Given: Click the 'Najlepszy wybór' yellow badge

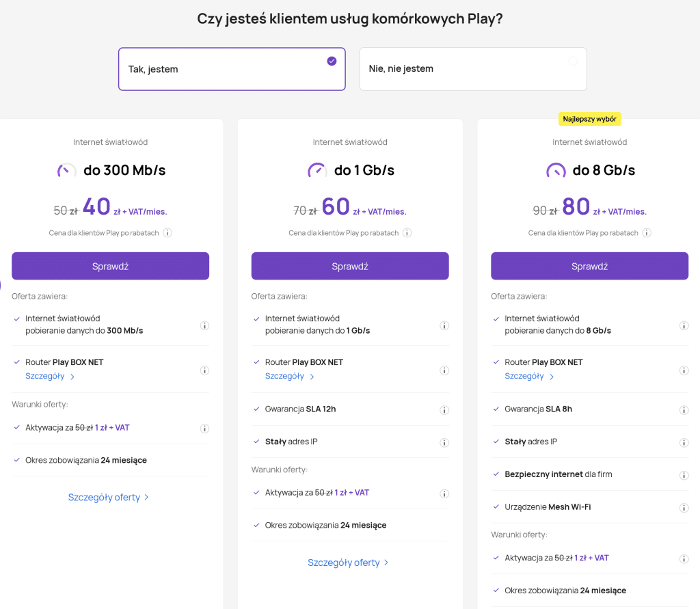Looking at the screenshot, I should coord(590,119).
